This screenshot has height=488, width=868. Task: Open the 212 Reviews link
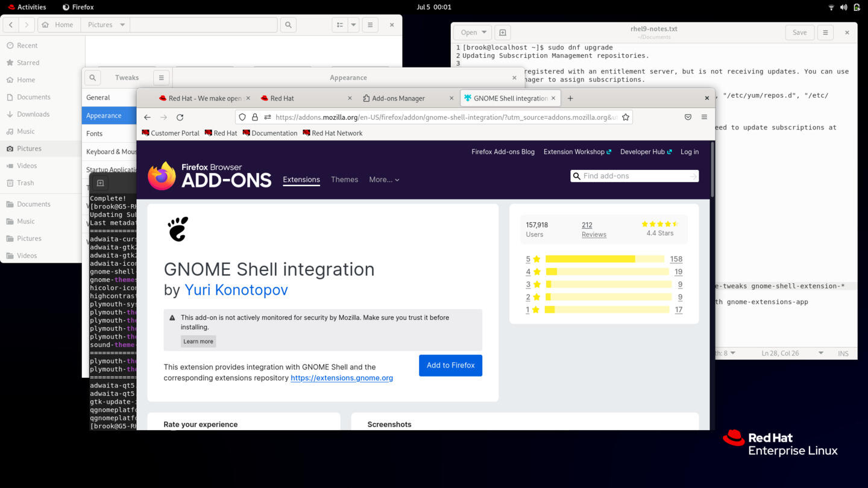coord(594,230)
